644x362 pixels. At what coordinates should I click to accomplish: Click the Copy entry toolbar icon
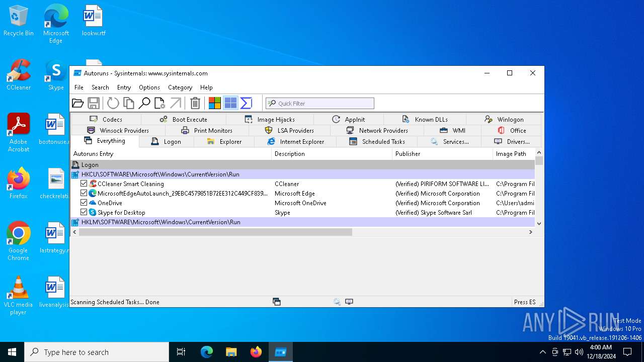(129, 103)
